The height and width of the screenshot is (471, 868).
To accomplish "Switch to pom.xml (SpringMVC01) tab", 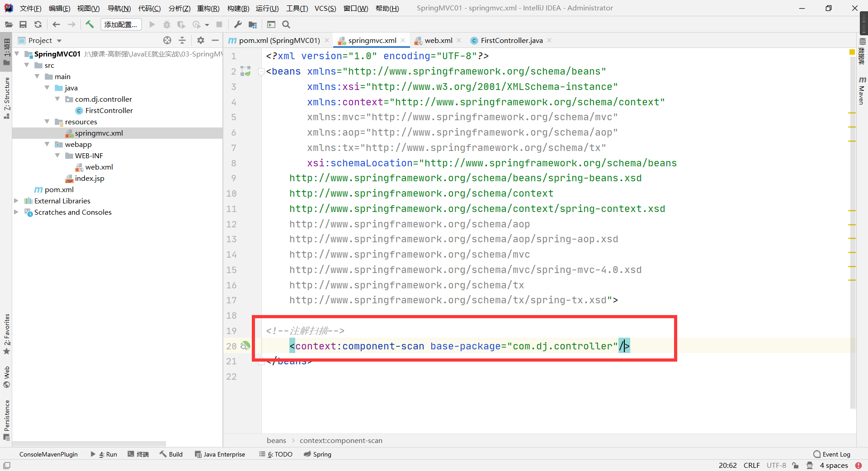I will (x=279, y=40).
